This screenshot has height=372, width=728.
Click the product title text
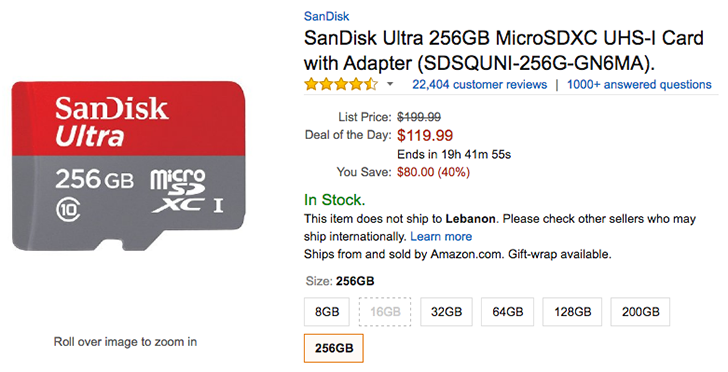pyautogui.click(x=504, y=50)
